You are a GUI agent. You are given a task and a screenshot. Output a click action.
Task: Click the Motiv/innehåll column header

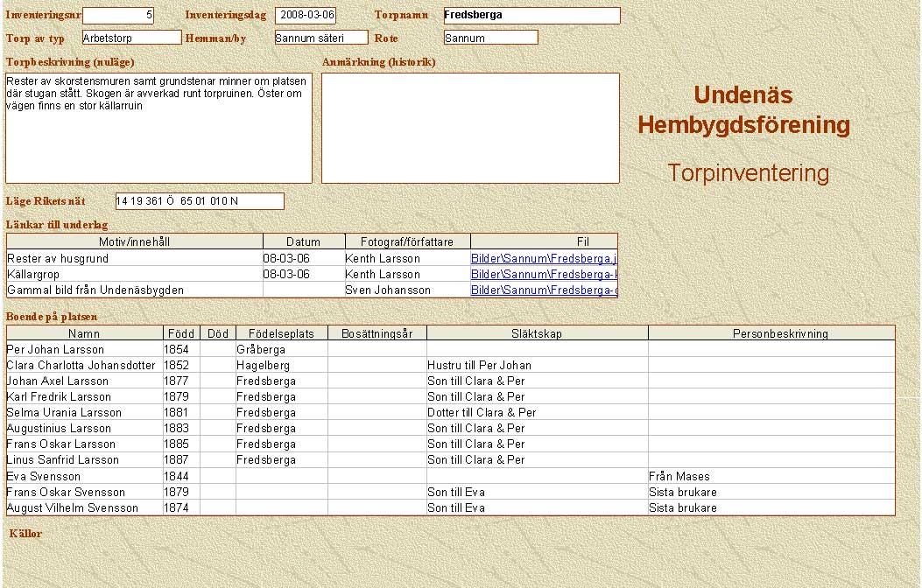(x=134, y=241)
